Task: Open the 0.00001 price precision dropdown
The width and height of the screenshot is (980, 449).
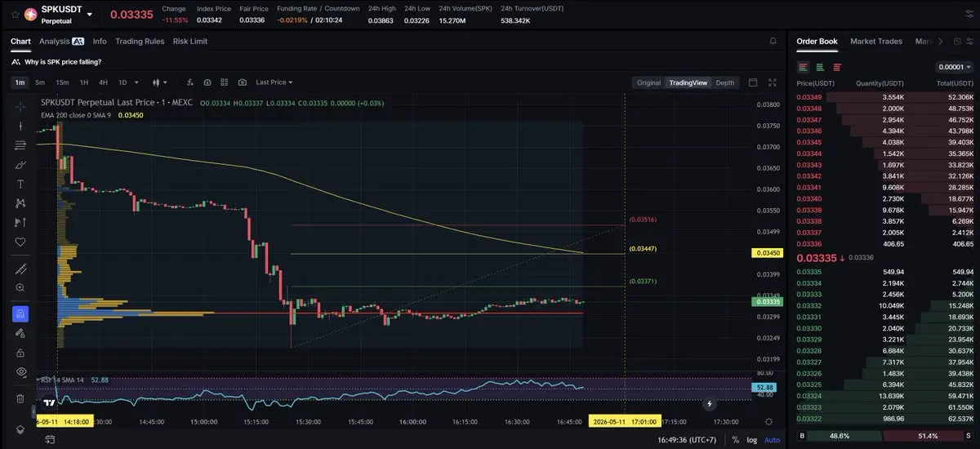Action: coord(955,67)
